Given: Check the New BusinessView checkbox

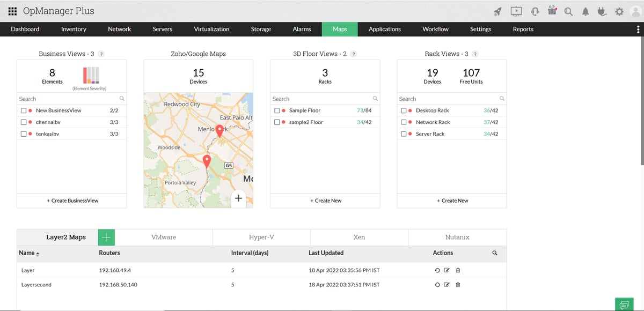Looking at the screenshot, I should [x=23, y=110].
